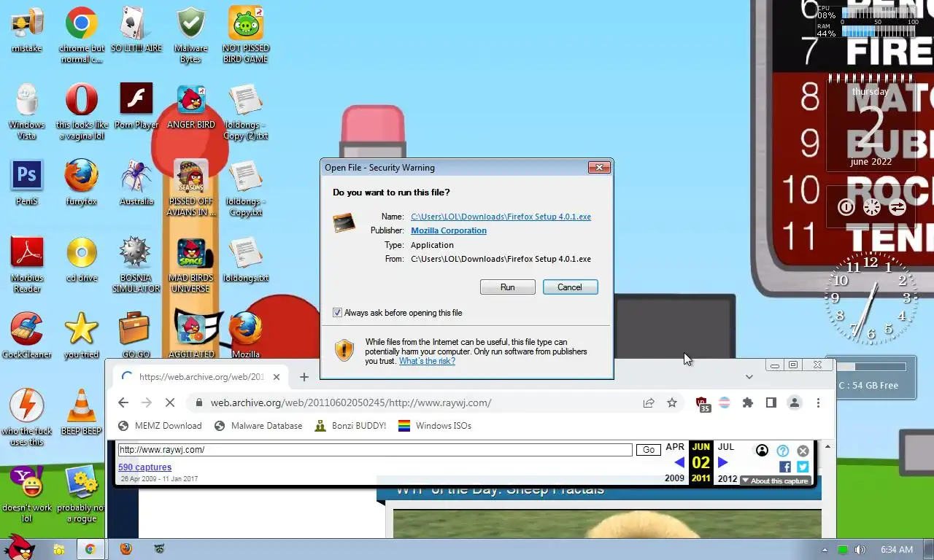Bookmark this page with the star
Screen dimensions: 934x560
tap(672, 402)
